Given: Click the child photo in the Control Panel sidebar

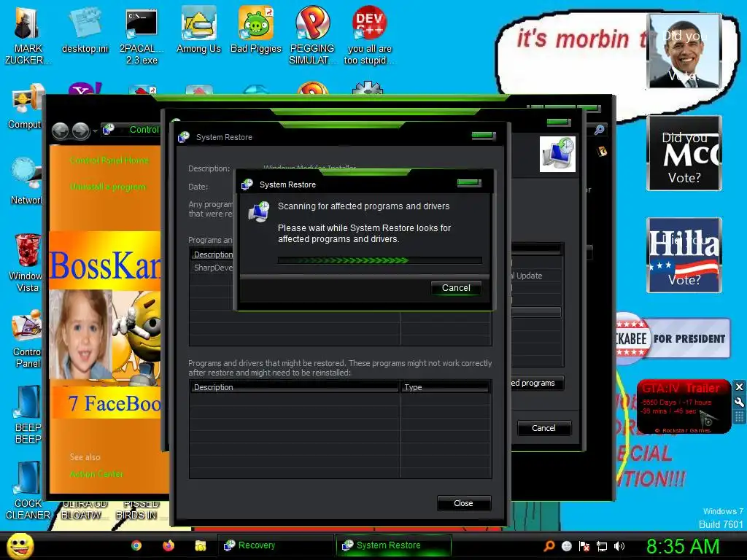Looking at the screenshot, I should point(80,334).
